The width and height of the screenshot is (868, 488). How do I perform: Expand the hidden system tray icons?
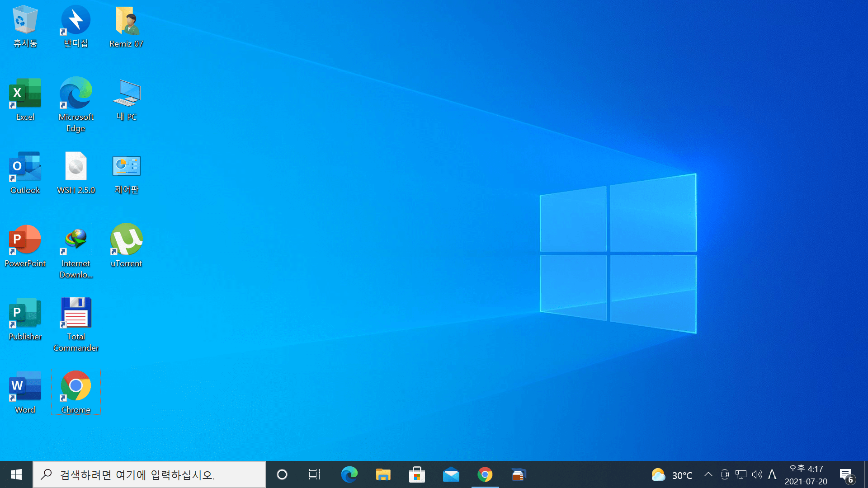tap(708, 474)
